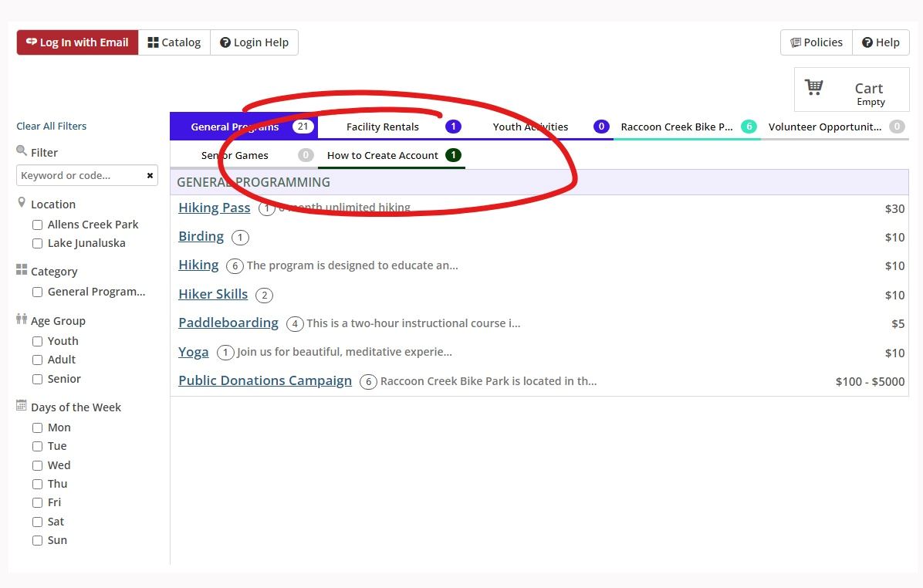Click Clear All Filters
Image resolution: width=923 pixels, height=588 pixels.
[x=51, y=125]
